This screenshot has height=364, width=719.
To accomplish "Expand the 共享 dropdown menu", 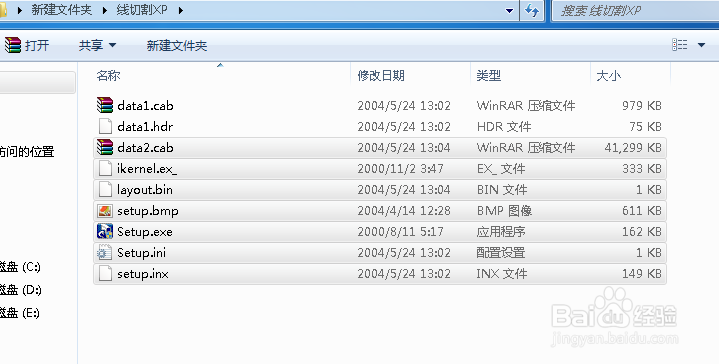I will tap(113, 45).
